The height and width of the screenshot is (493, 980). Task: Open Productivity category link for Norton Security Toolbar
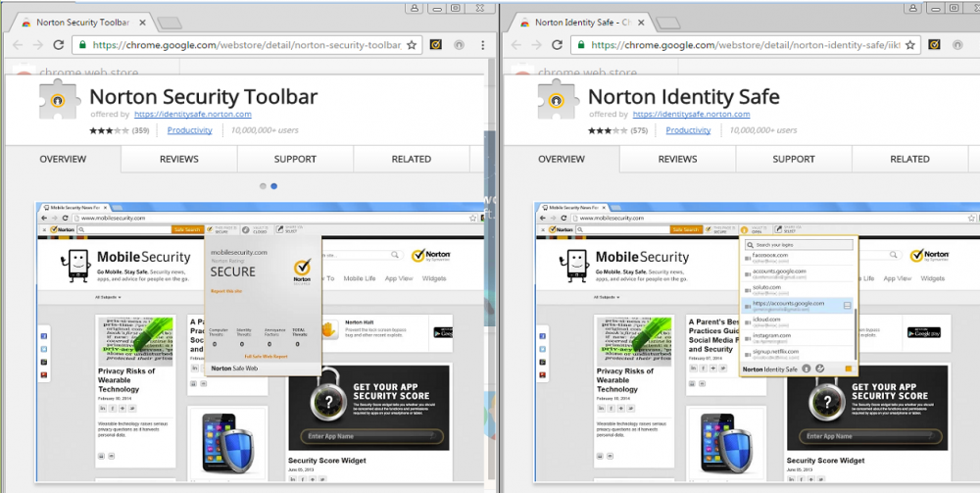pyautogui.click(x=190, y=130)
